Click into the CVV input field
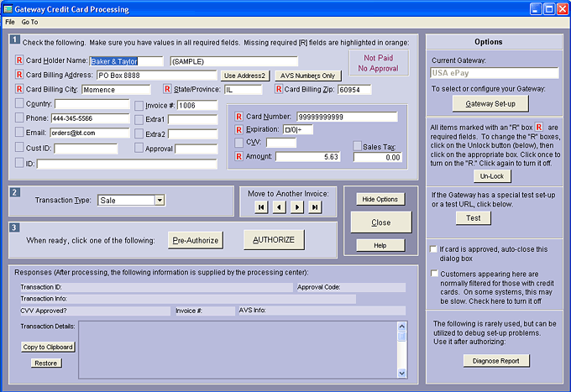 [281, 143]
